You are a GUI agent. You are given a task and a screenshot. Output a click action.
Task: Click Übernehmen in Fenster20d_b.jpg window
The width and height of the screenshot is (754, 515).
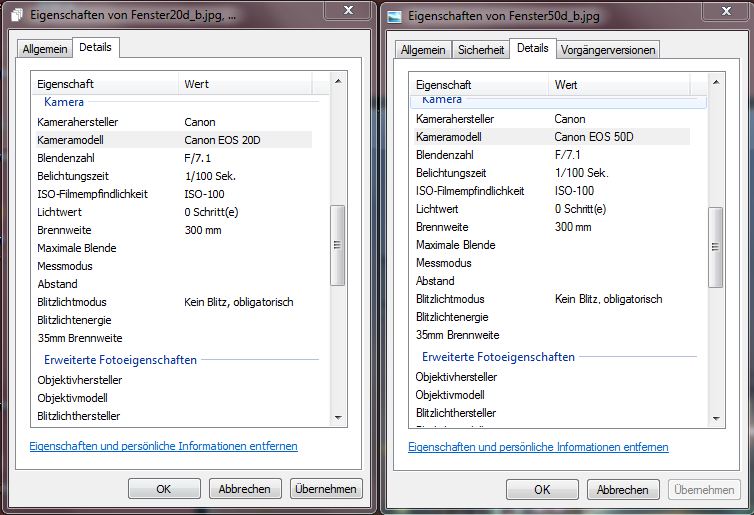326,489
